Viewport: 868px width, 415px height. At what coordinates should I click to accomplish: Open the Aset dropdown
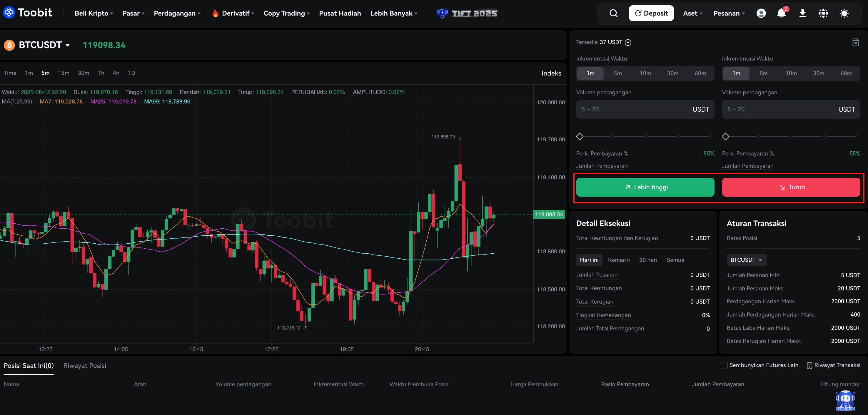tap(693, 13)
